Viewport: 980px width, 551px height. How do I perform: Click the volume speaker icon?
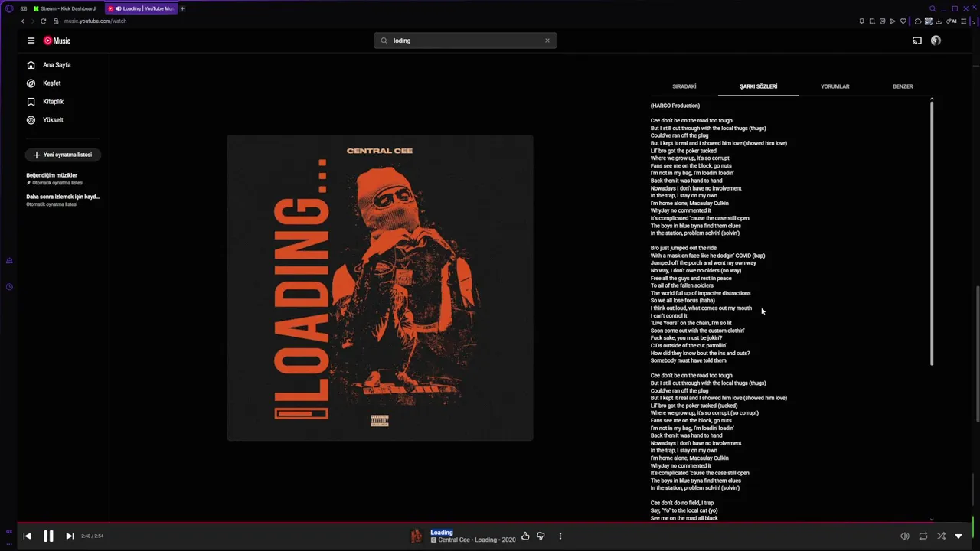905,536
